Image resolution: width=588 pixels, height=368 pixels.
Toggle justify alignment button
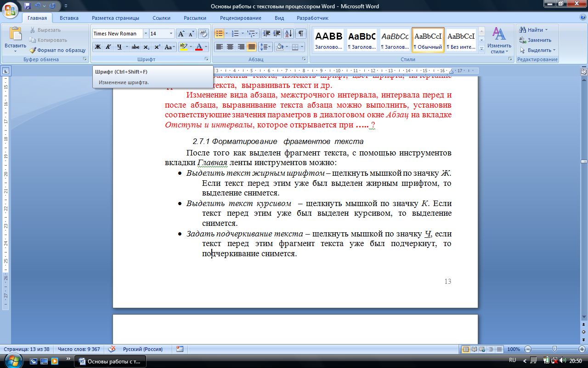252,47
